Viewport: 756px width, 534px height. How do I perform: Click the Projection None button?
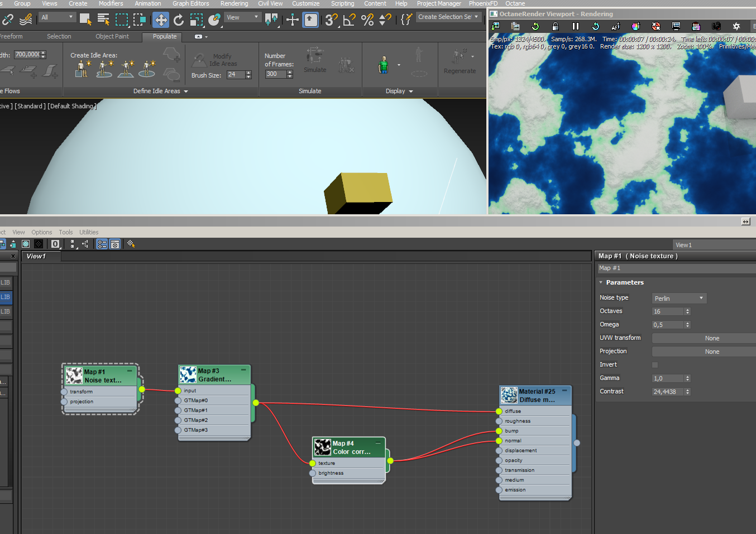tap(705, 352)
